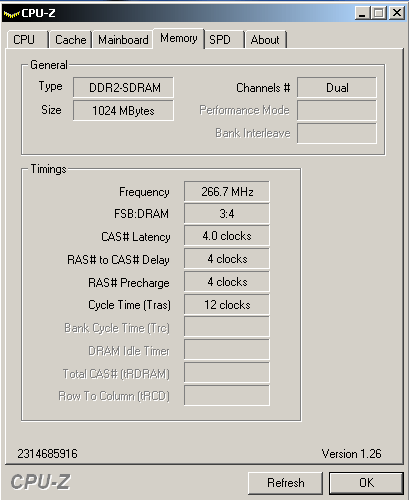Click the RAS# to CAS# Delay label
The height and width of the screenshot is (500, 409).
pos(118,260)
